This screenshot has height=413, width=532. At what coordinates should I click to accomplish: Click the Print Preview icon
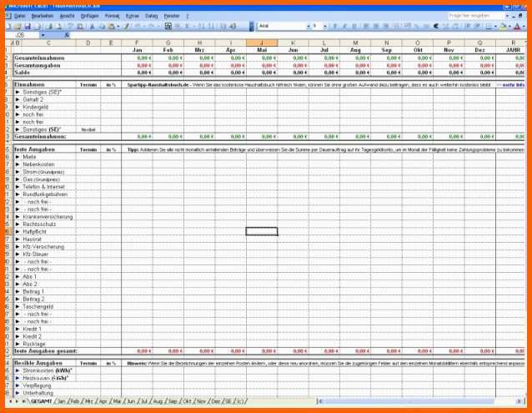pos(58,26)
